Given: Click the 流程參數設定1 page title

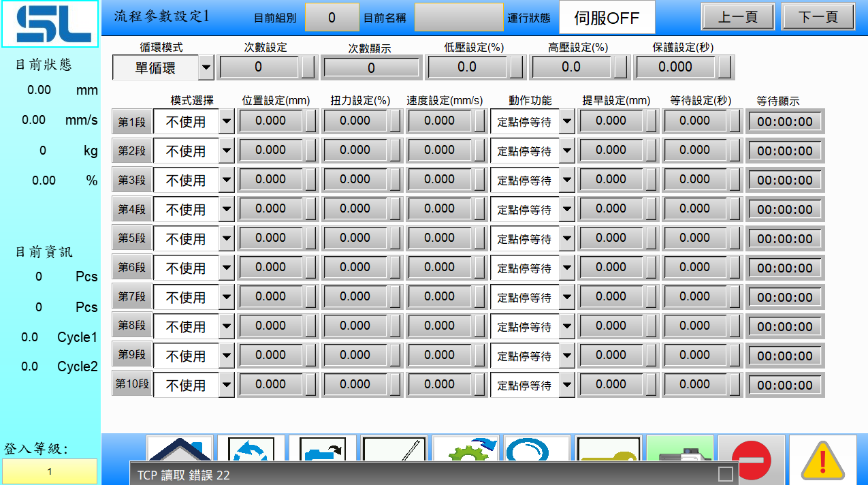Looking at the screenshot, I should (x=161, y=16).
